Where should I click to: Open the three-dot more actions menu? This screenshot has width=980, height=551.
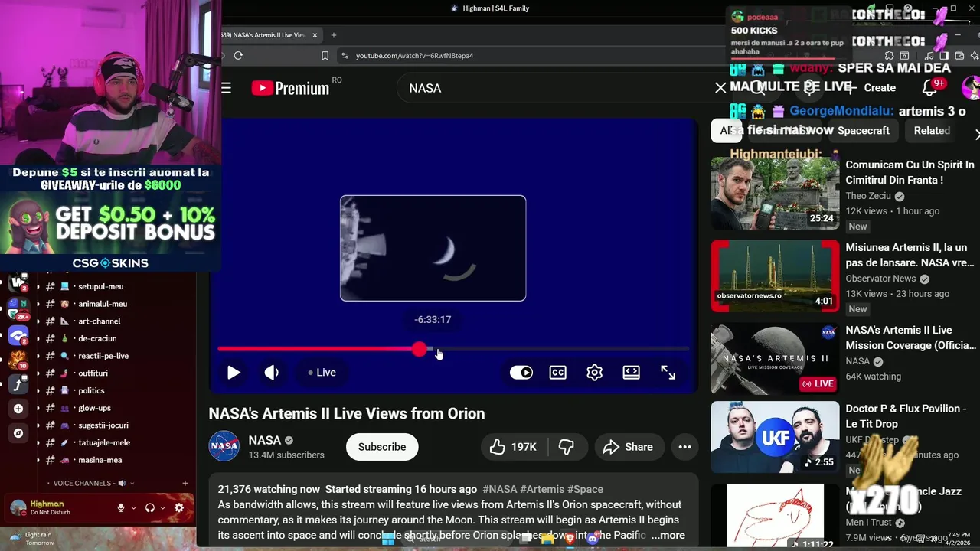pyautogui.click(x=685, y=447)
